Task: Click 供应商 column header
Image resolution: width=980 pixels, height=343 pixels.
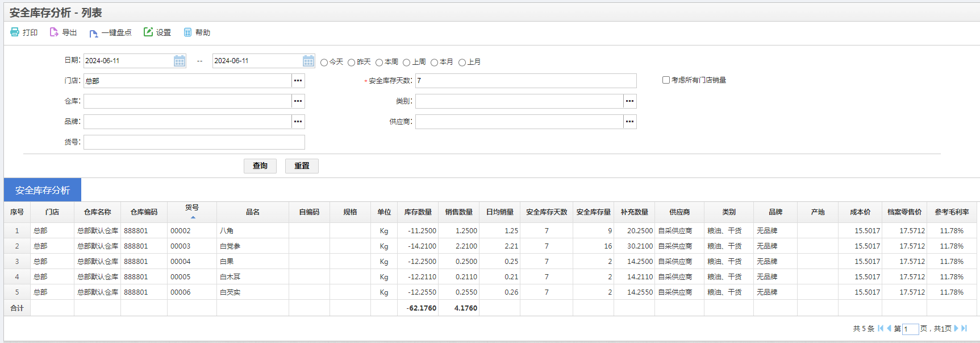Action: (679, 212)
